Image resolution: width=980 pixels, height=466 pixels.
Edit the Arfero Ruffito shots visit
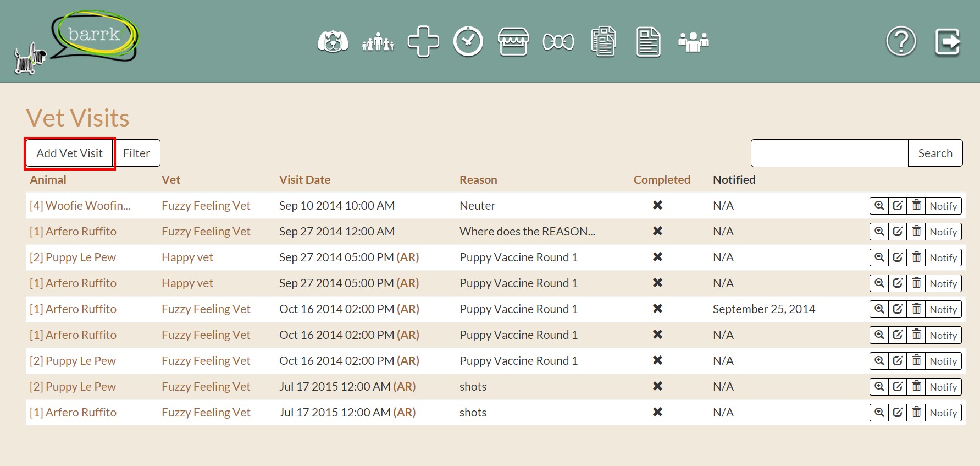(898, 413)
